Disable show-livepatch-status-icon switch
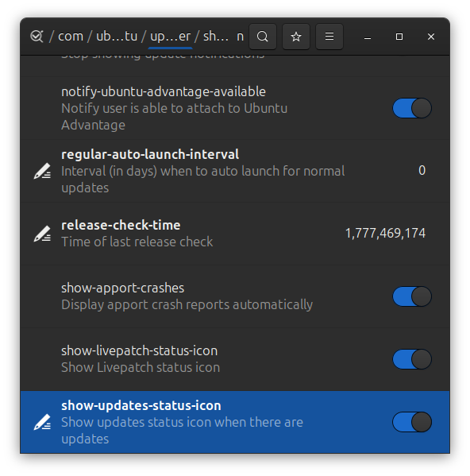Image resolution: width=470 pixels, height=476 pixels. (x=412, y=359)
